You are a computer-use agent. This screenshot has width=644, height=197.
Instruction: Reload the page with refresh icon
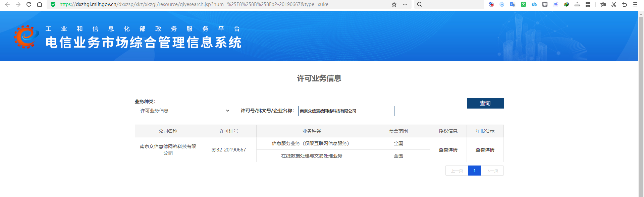tap(29, 4)
